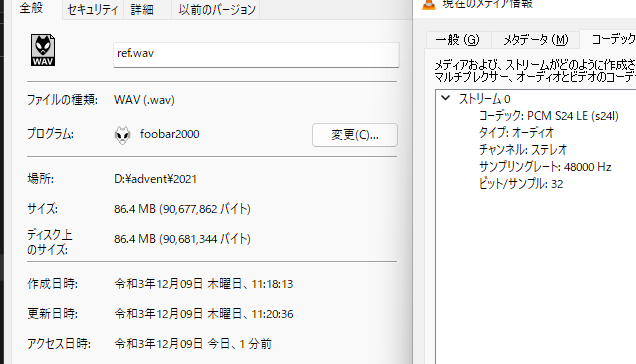
Task: Click the ディスク上のサイズ label
Action: pyautogui.click(x=49, y=242)
